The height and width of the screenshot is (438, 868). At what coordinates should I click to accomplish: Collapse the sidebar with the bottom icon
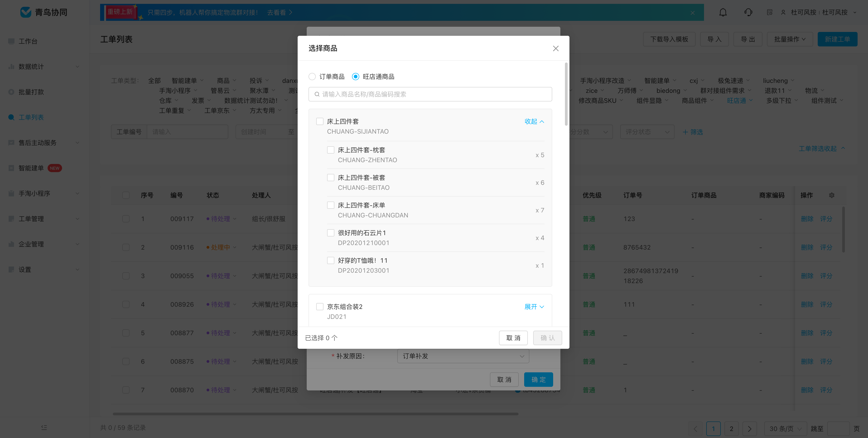44,428
